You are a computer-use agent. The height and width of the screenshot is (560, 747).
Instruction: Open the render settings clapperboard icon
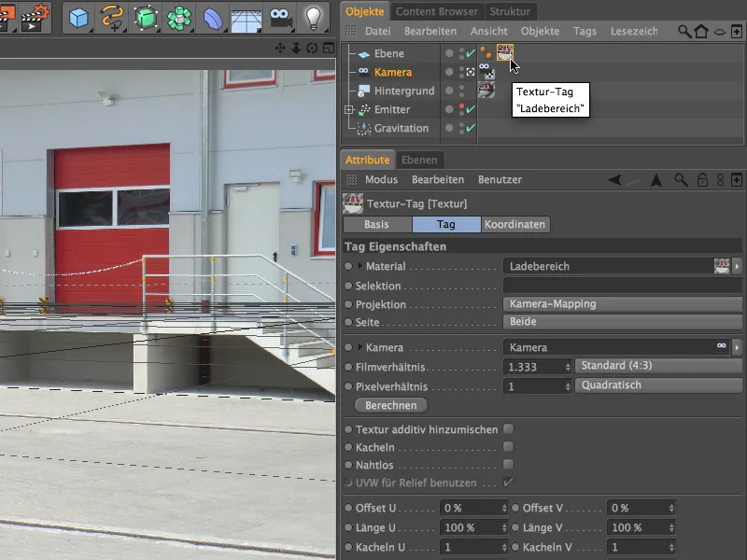(35, 18)
